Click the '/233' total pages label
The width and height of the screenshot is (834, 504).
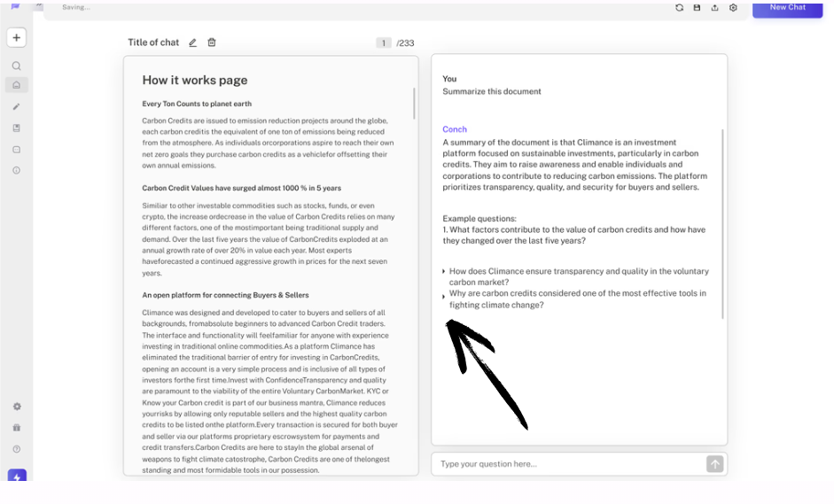[405, 43]
